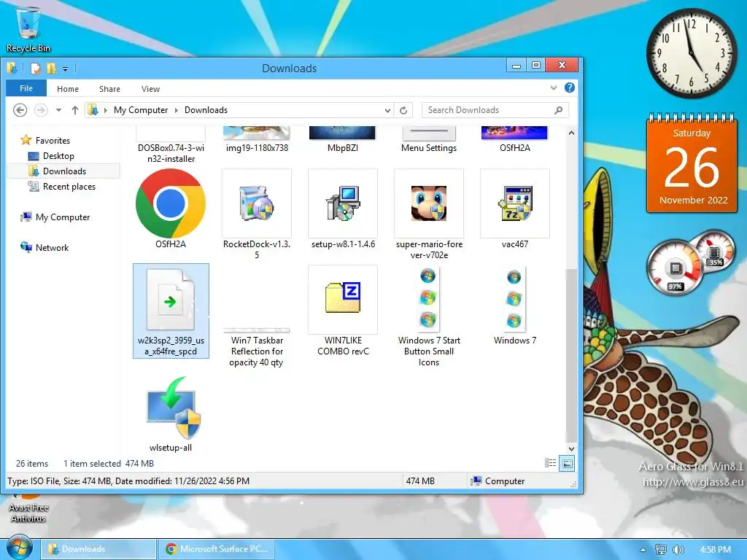Select Win7 Taskbar Reflection for opacity file
747x560 pixels.
(x=256, y=345)
